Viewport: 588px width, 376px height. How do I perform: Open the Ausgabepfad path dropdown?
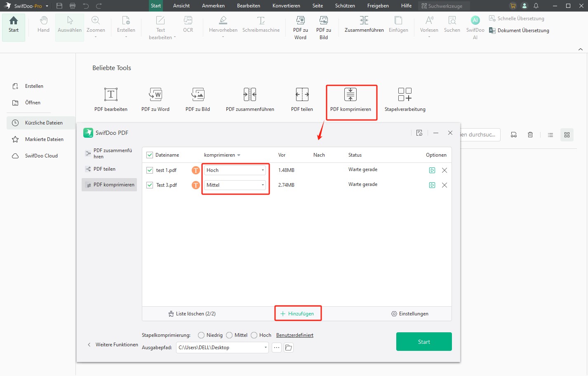pos(266,348)
